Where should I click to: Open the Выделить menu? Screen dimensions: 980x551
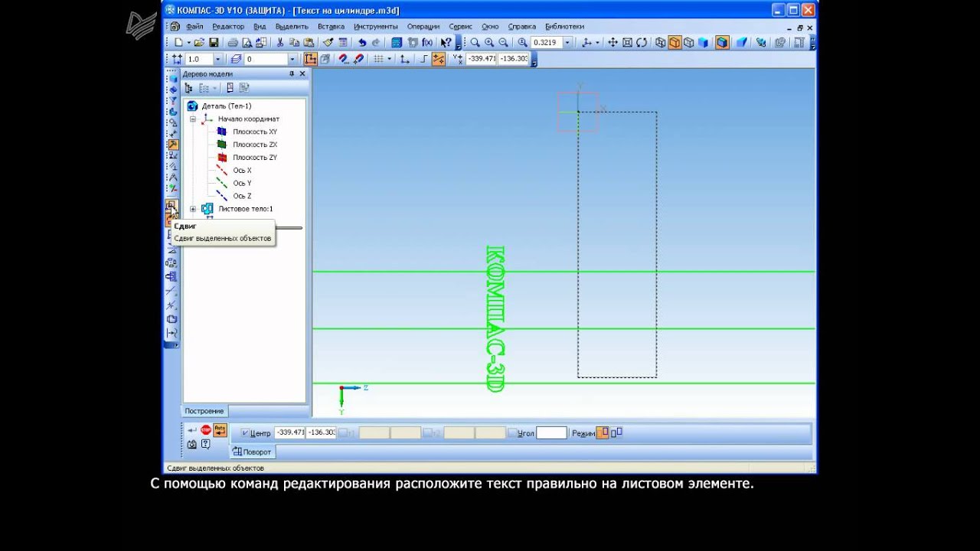(292, 27)
